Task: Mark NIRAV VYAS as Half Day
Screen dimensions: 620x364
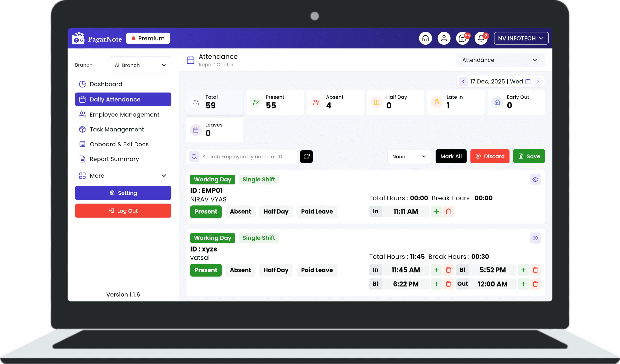Action: click(276, 211)
